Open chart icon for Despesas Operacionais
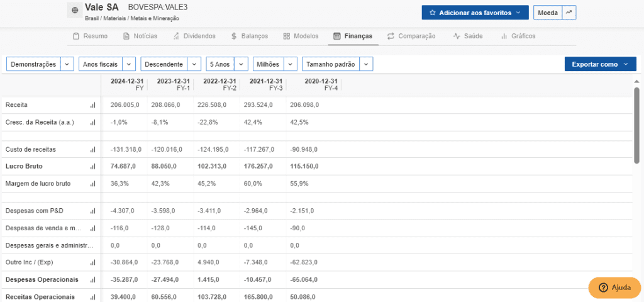Image resolution: width=644 pixels, height=302 pixels. [x=92, y=279]
